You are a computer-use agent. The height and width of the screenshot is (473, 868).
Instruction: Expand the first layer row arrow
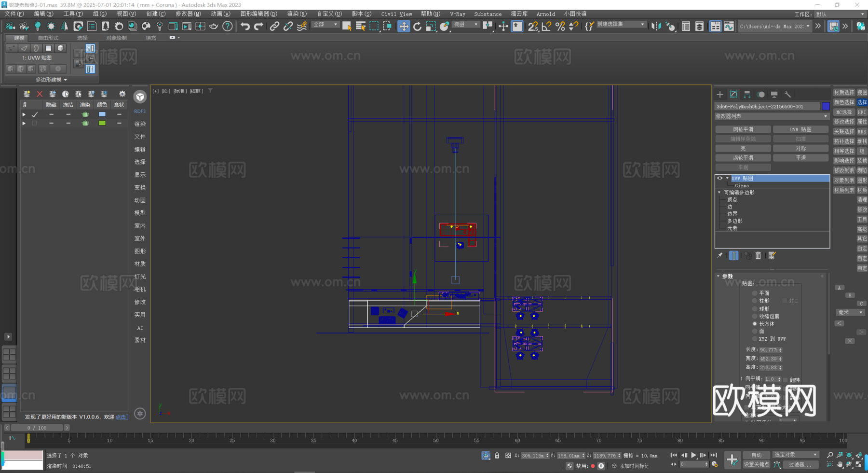pyautogui.click(x=24, y=114)
